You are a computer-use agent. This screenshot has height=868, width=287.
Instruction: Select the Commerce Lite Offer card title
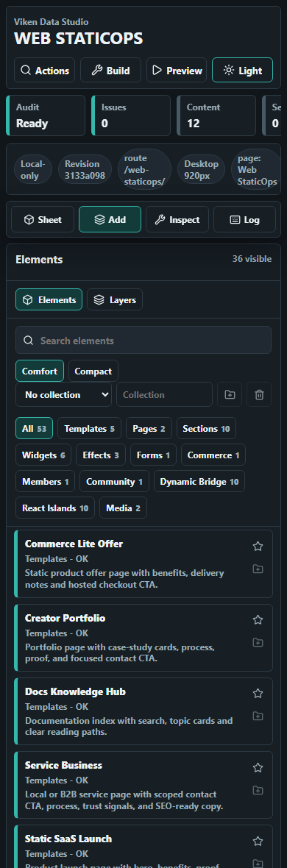click(74, 544)
